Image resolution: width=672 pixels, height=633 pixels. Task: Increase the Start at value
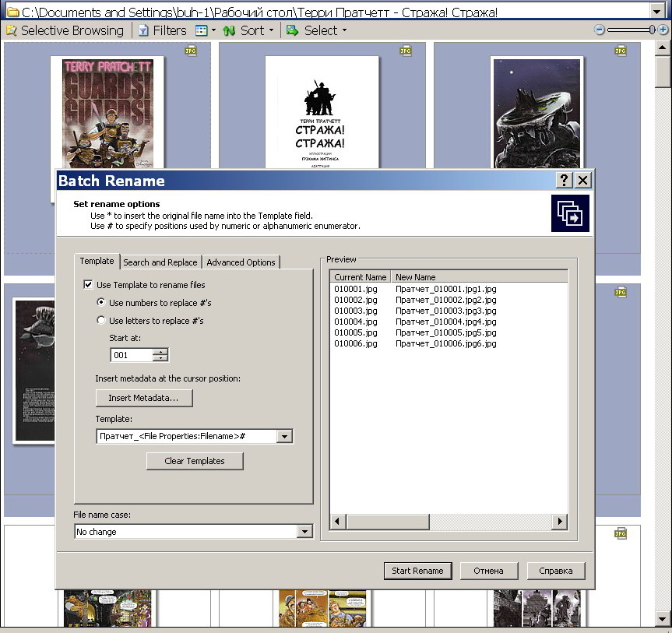[x=160, y=352]
